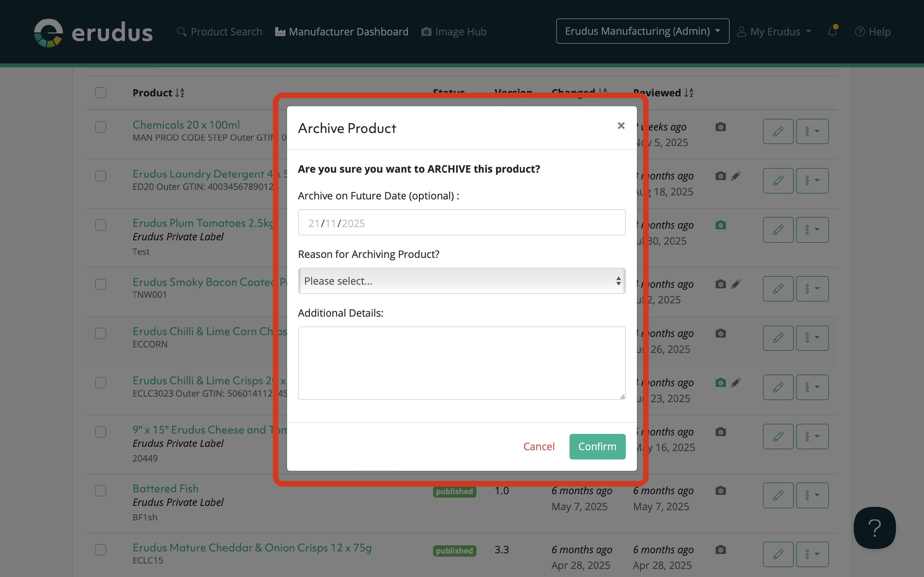Click the Erudus logo
The image size is (924, 577).
(93, 32)
